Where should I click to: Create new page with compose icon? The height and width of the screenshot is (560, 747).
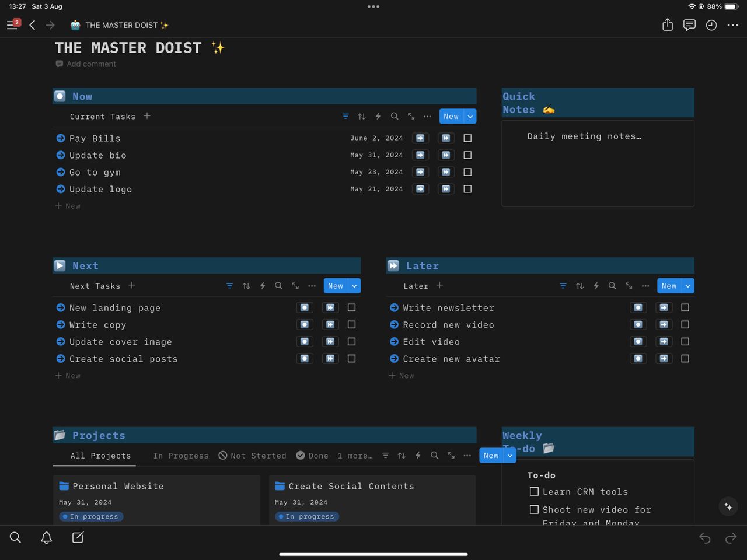[78, 537]
